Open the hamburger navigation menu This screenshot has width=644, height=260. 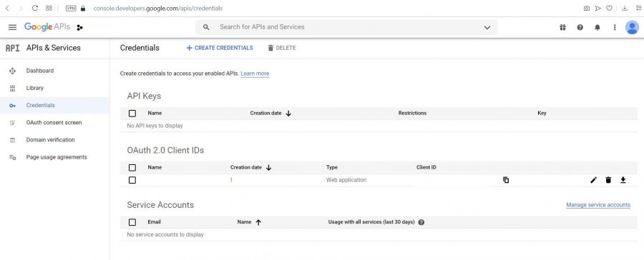12,27
